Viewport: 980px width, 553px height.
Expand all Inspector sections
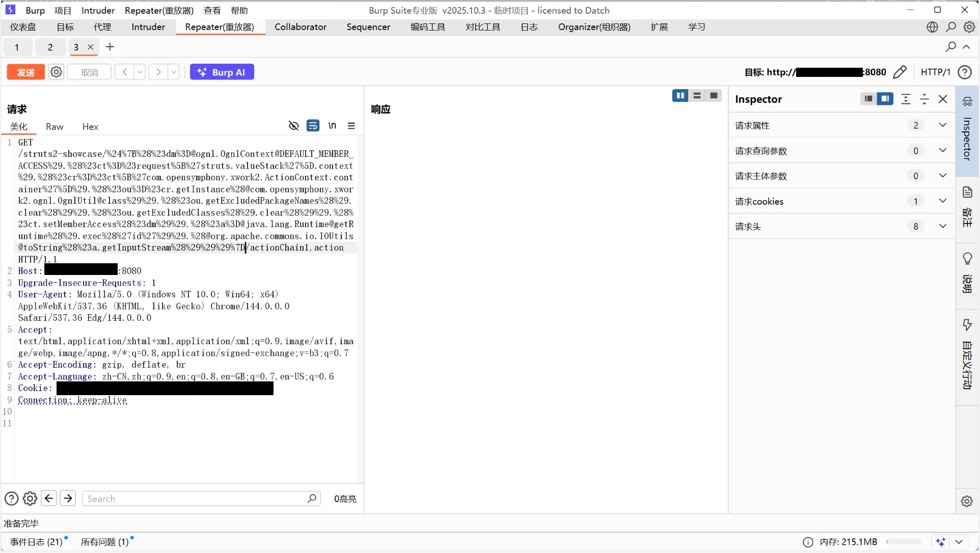point(906,99)
